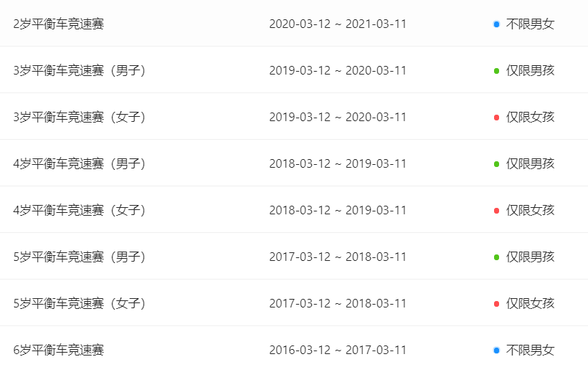The width and height of the screenshot is (588, 372).
Task: Click green dot in 5岁平衡车竞速赛(男子) row
Action: click(x=496, y=257)
